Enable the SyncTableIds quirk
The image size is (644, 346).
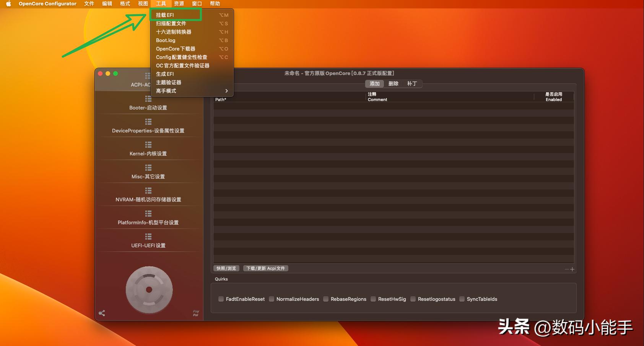(x=462, y=299)
